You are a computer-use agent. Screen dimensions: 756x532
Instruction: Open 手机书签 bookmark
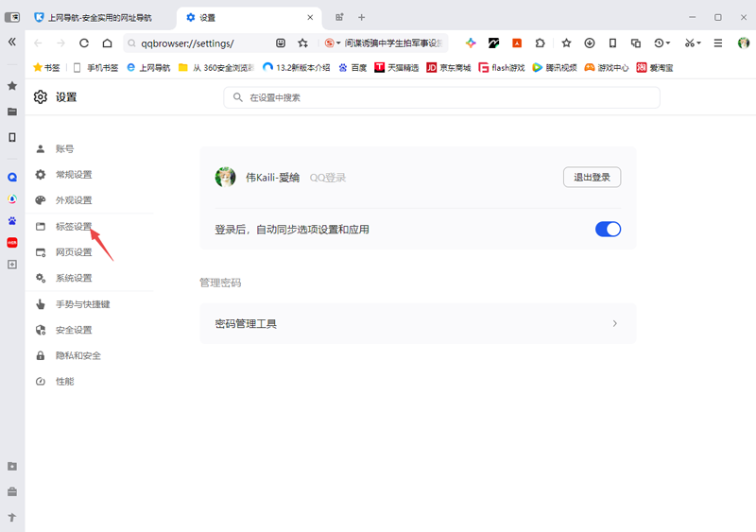click(95, 67)
